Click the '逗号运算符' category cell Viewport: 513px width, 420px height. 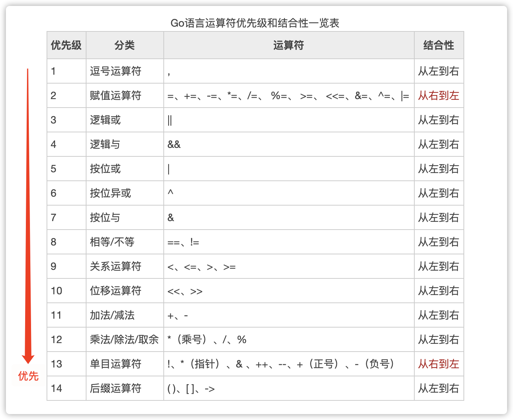click(125, 71)
